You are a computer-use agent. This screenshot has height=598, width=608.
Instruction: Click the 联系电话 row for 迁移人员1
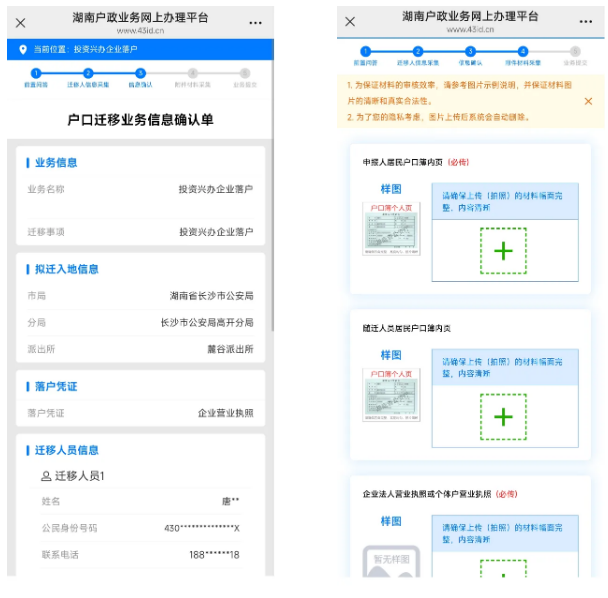(139, 555)
